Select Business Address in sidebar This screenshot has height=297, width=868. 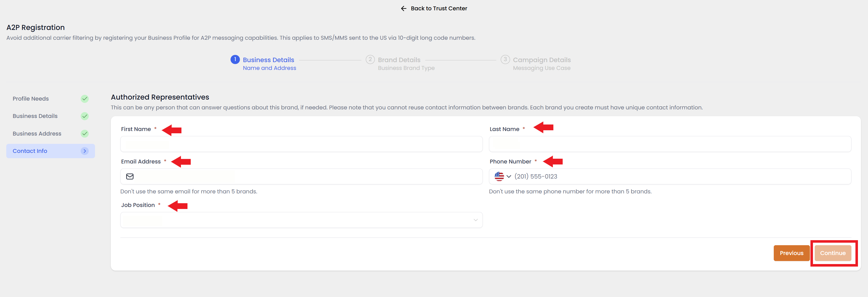(x=37, y=134)
